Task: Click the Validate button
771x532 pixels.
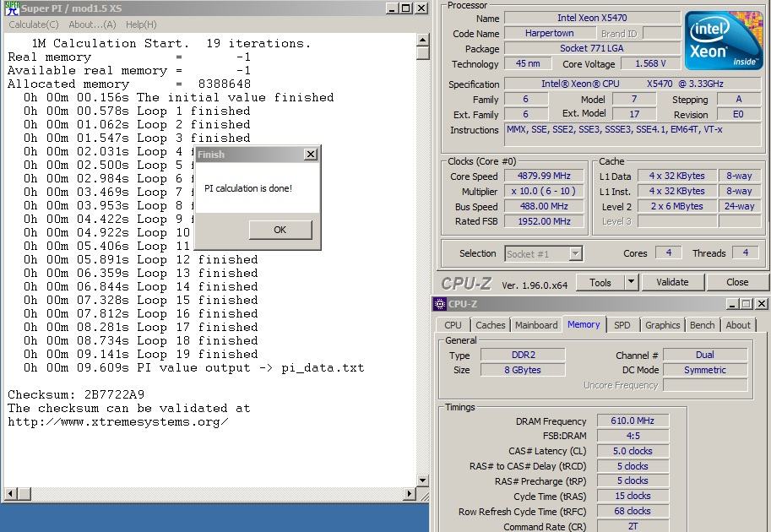Action: (x=672, y=282)
